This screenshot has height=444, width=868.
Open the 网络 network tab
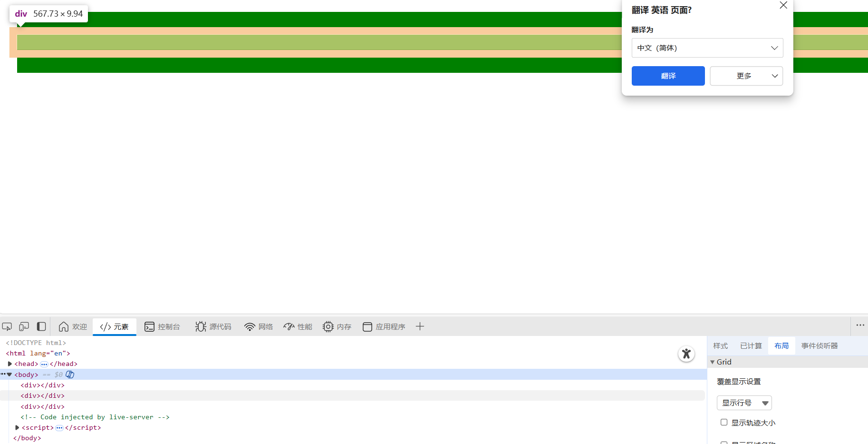point(259,327)
